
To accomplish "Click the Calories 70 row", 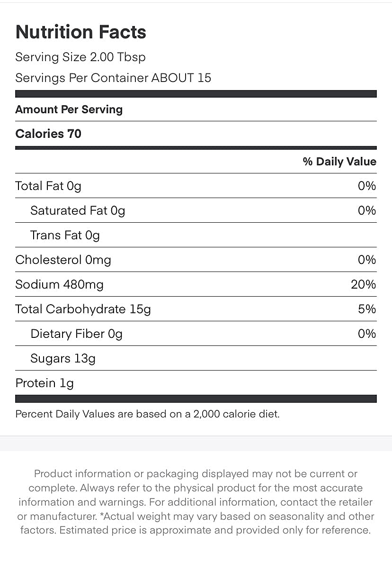I will coord(48,134).
